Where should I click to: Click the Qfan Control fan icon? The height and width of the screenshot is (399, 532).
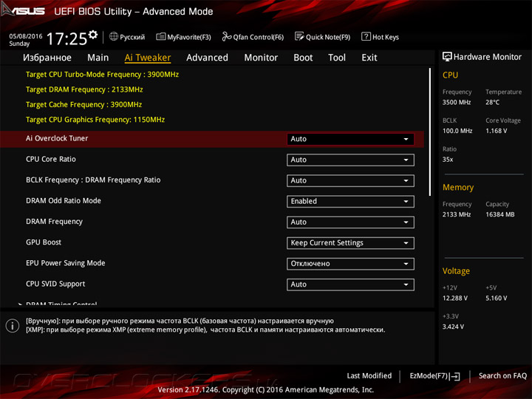click(226, 36)
